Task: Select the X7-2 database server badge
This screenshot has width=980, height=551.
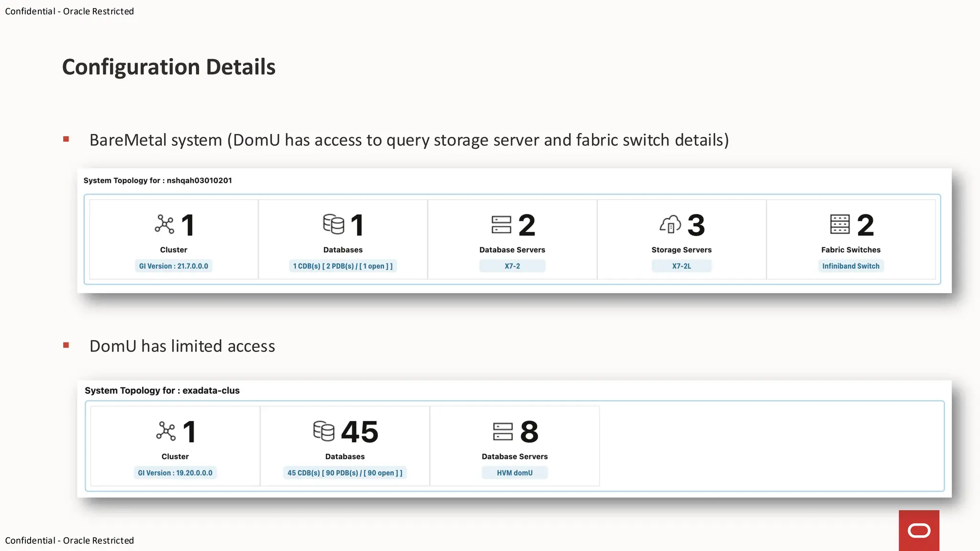Action: point(512,266)
